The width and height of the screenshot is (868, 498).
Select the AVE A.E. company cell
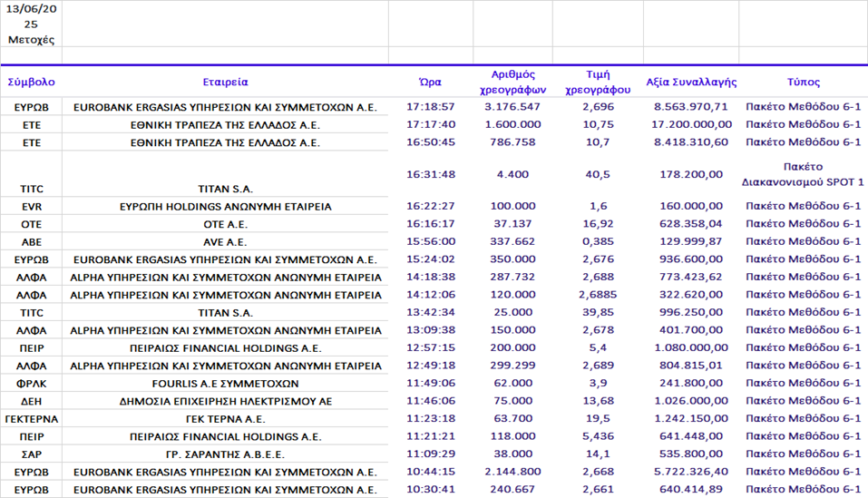point(225,242)
